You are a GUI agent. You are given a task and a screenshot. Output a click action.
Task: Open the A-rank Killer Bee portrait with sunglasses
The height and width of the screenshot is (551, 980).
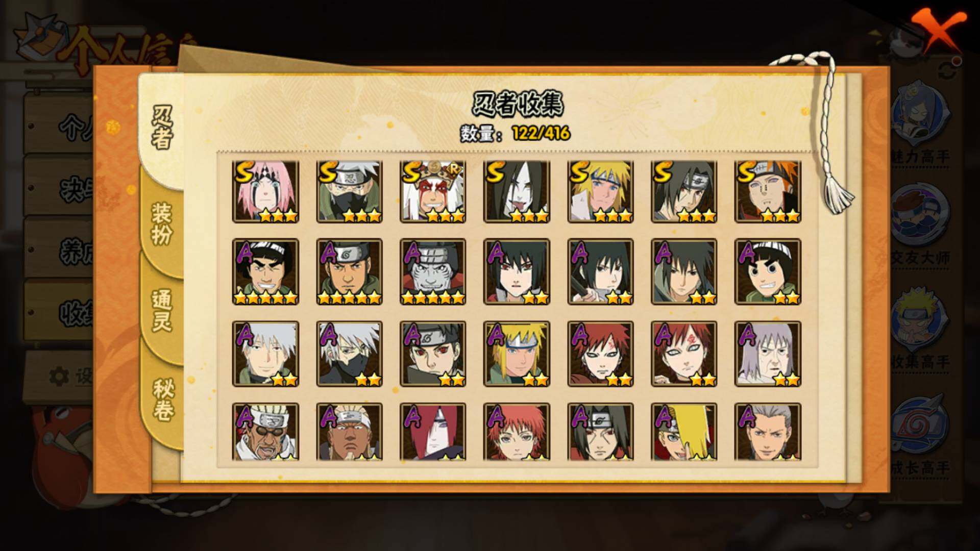(x=265, y=432)
